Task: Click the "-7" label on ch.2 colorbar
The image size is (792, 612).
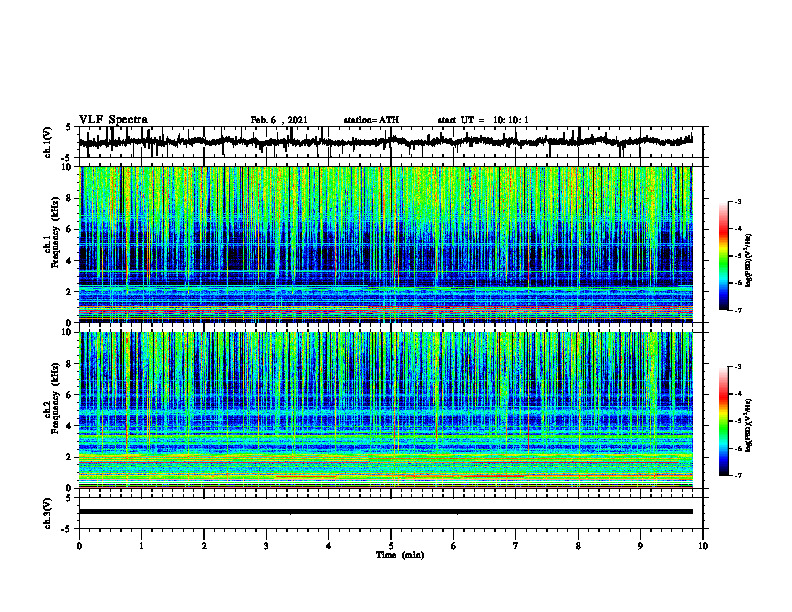Action: coord(737,476)
